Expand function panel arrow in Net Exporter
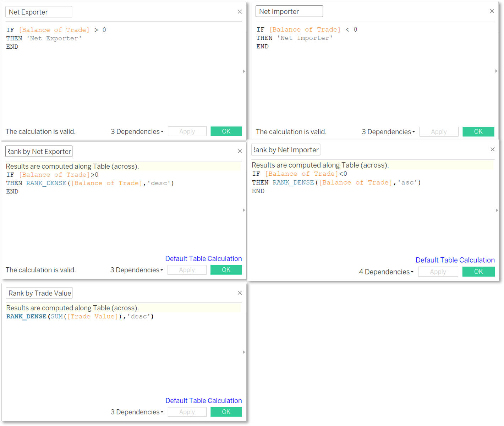Screen dimensions: 504x426 point(244,71)
